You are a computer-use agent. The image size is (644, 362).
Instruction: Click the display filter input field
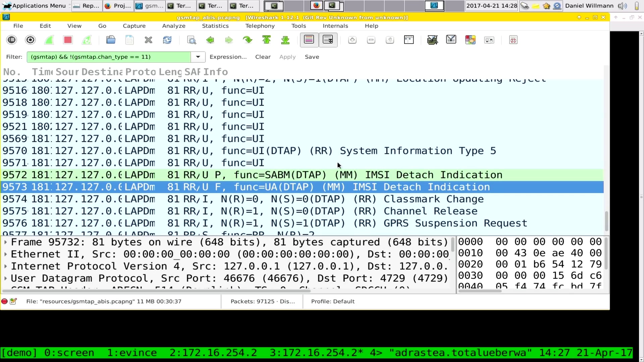tap(109, 57)
